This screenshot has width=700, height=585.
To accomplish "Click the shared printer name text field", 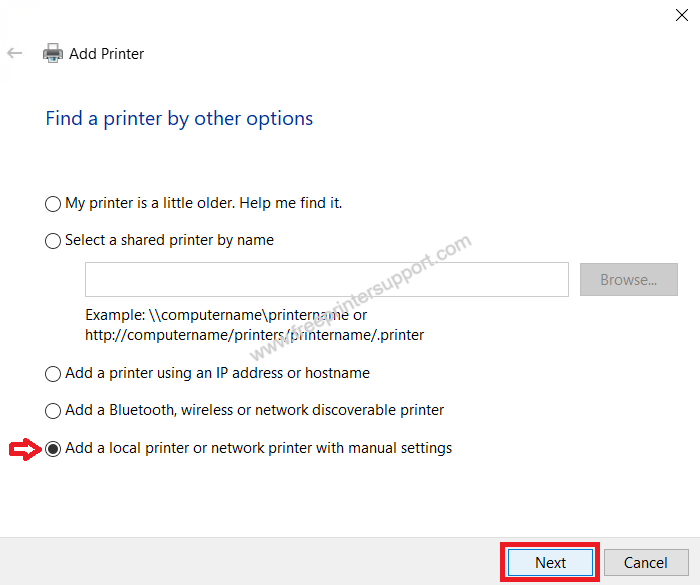I will click(x=326, y=280).
